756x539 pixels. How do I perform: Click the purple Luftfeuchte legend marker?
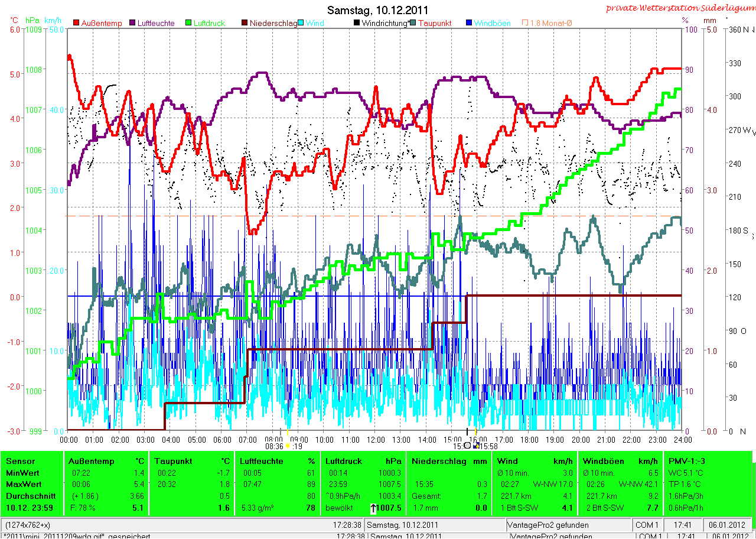[132, 23]
